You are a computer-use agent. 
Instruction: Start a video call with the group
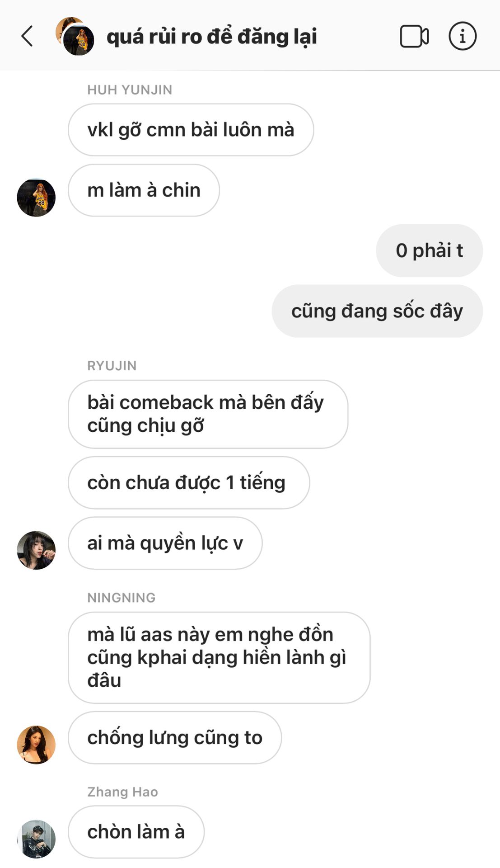point(414,36)
